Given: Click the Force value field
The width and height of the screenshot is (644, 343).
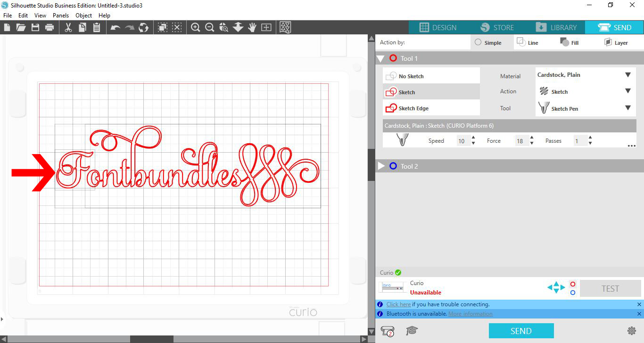Looking at the screenshot, I should pyautogui.click(x=521, y=141).
